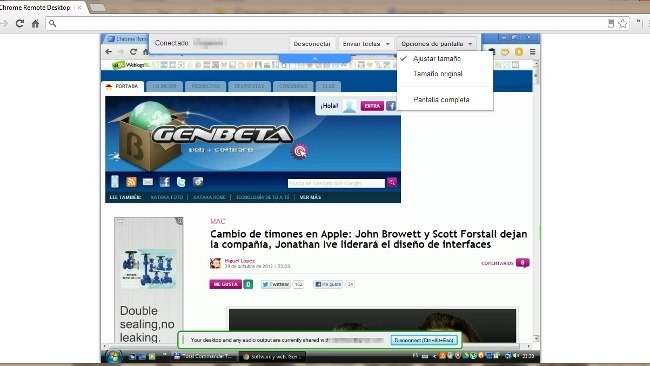The height and width of the screenshot is (366, 650).
Task: Open the RSS feed icon
Action: tap(131, 182)
